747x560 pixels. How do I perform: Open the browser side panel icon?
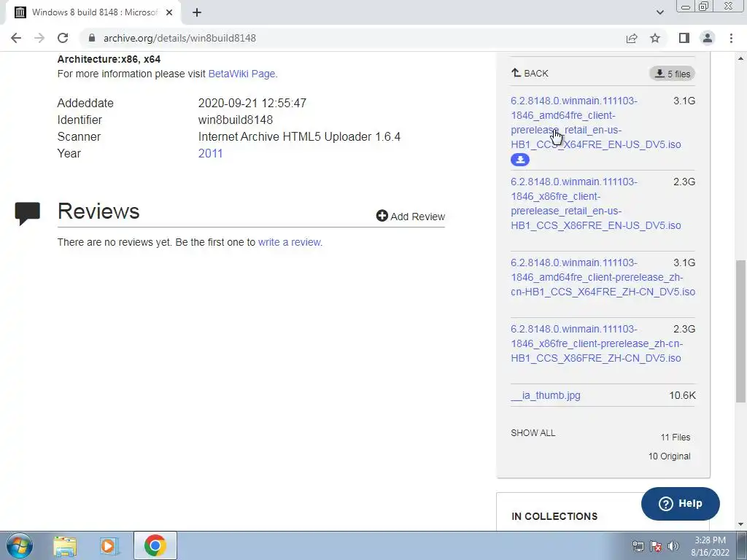tap(684, 38)
